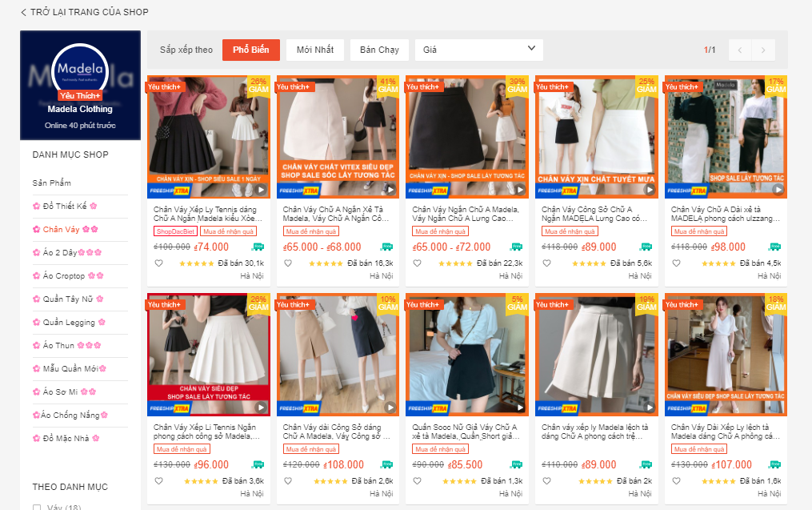The image size is (812, 510).
Task: Click the previous page arrow icon
Action: pyautogui.click(x=739, y=50)
